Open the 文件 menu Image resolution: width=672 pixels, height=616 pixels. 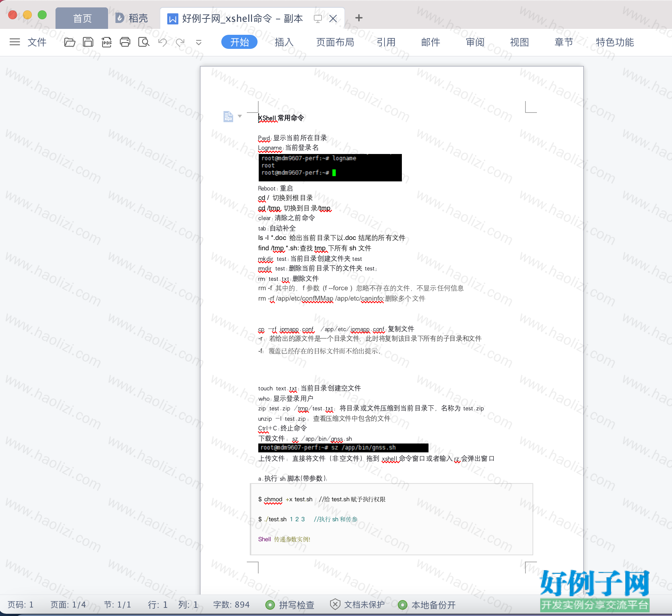[x=37, y=42]
